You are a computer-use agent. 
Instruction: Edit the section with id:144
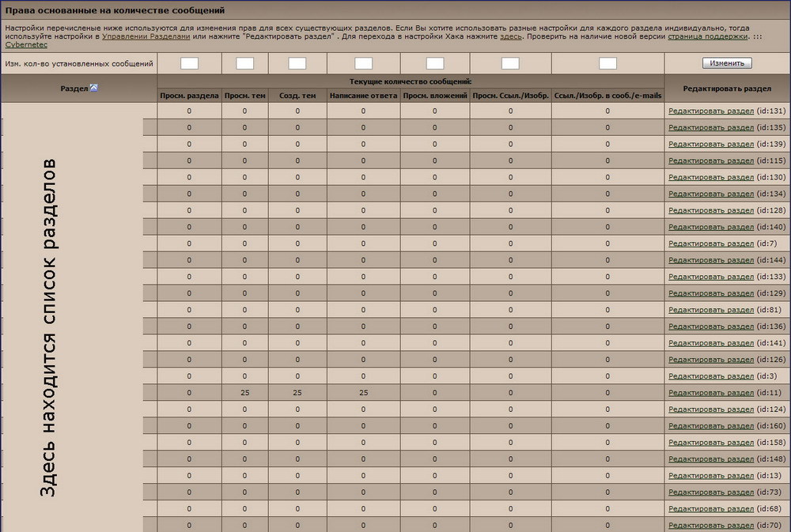711,260
